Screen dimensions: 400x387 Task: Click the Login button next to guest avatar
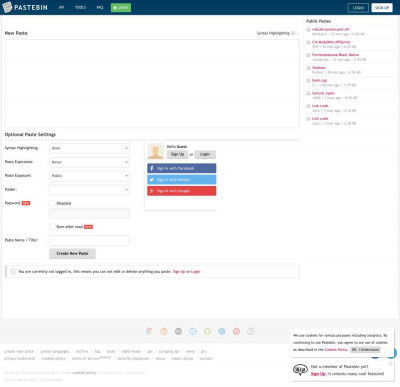pos(205,154)
